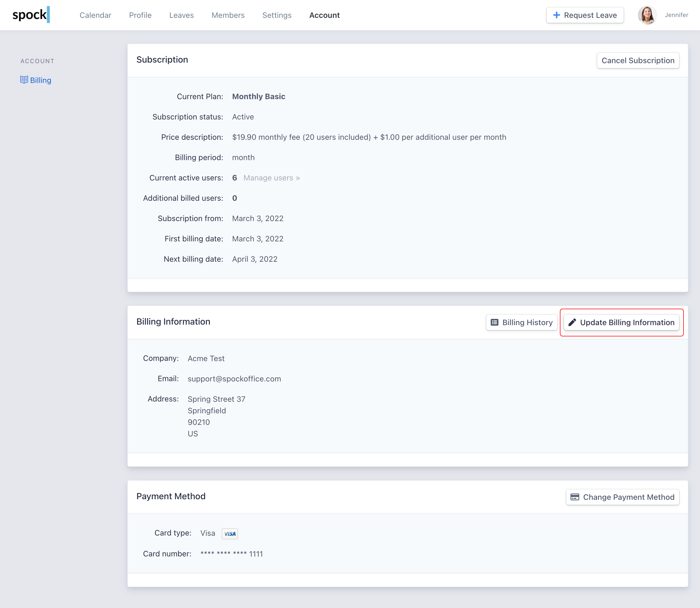Click the spock logo
The image size is (700, 608).
31,15
